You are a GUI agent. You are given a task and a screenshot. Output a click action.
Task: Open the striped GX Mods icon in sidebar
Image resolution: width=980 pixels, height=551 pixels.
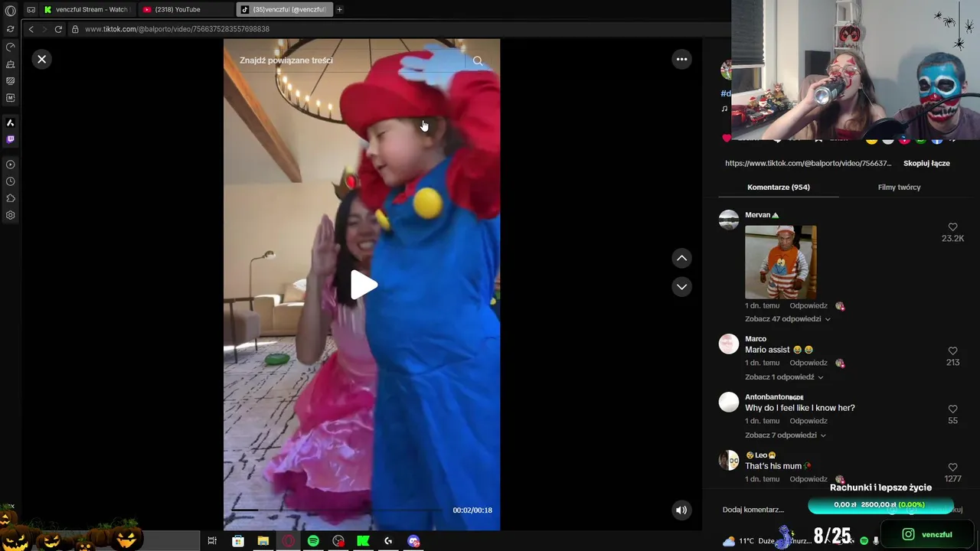point(11,80)
